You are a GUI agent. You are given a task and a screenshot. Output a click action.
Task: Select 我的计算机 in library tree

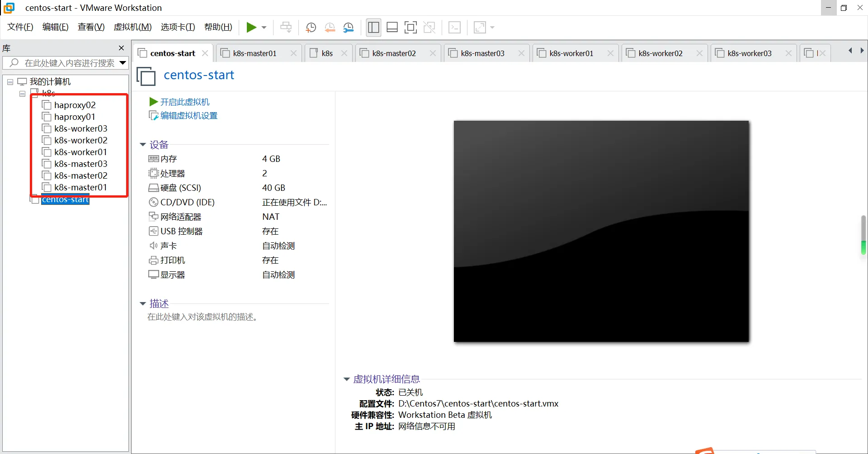(x=50, y=82)
